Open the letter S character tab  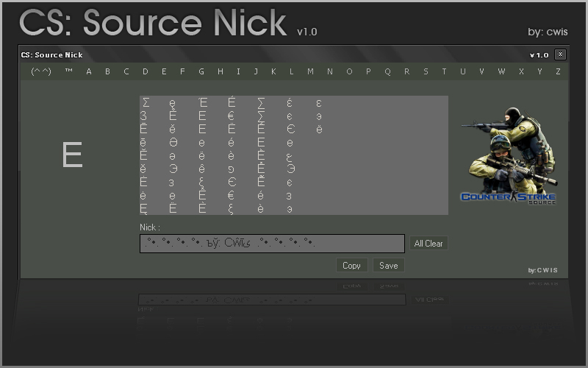(426, 71)
